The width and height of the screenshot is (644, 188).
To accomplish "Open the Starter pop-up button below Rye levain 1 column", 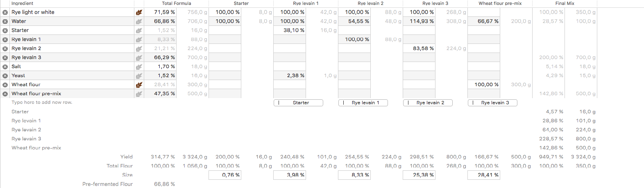I will [298, 103].
